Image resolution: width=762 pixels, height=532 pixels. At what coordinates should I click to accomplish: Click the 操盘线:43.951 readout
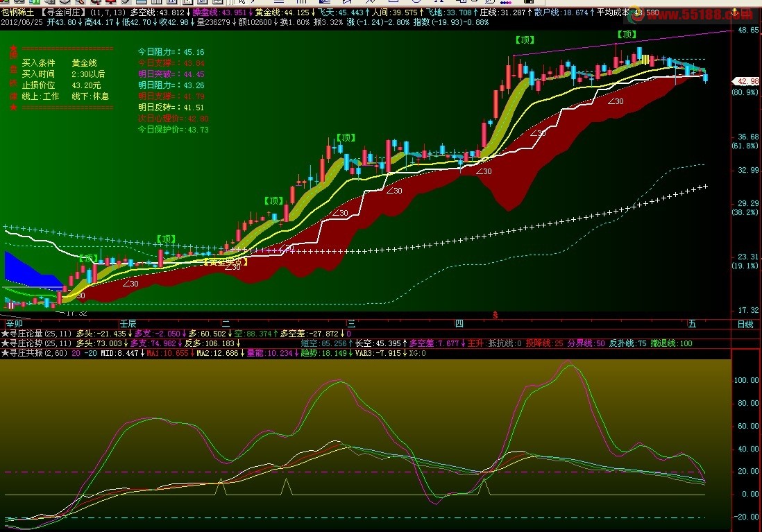220,12
